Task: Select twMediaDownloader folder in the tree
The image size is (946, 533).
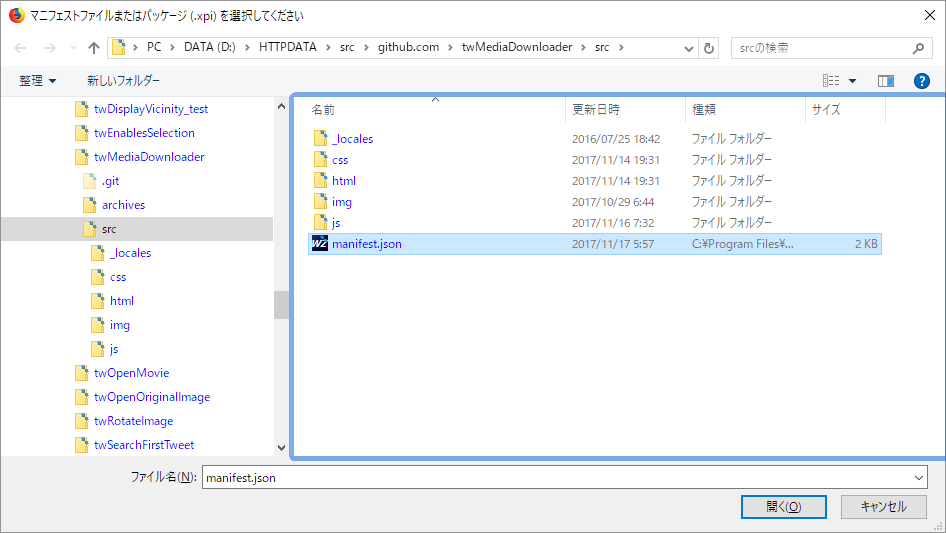Action: [149, 157]
